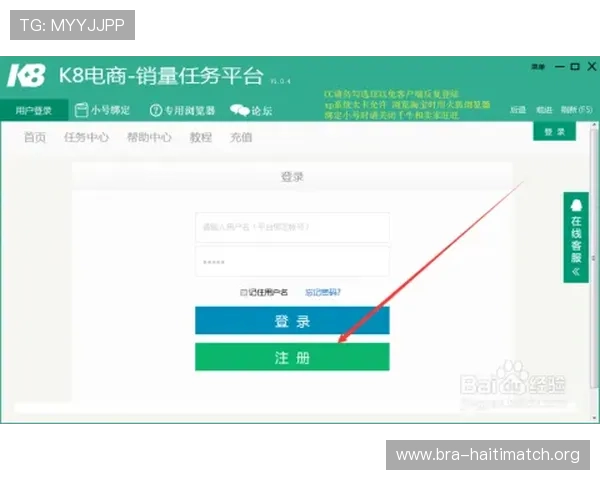Click the 忘记密码? link
The image size is (600, 480).
point(323,293)
